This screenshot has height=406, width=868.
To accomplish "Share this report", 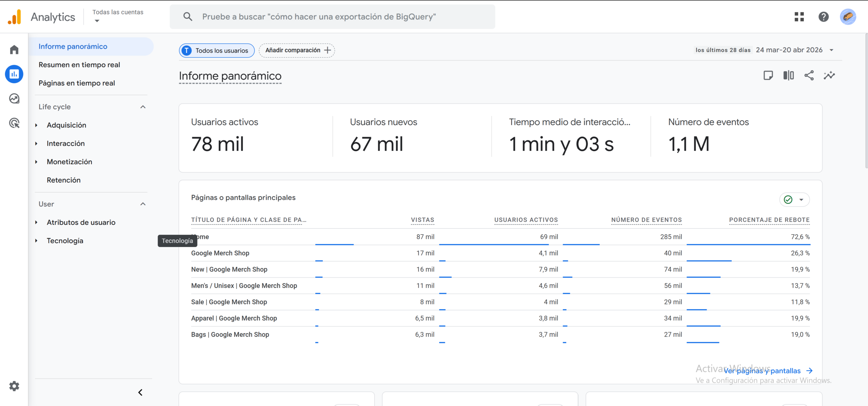I will pyautogui.click(x=809, y=75).
